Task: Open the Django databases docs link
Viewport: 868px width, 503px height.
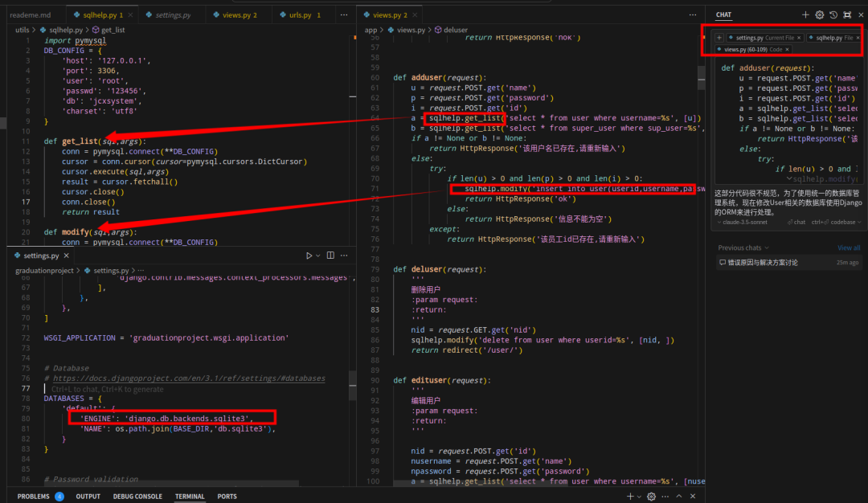Action: [x=189, y=378]
